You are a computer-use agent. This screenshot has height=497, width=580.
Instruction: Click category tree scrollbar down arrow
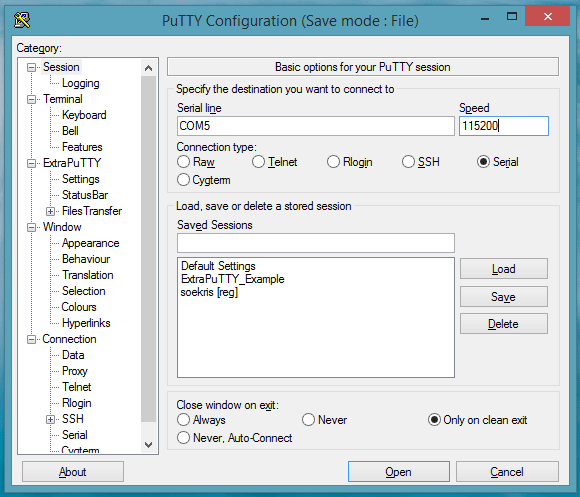tap(149, 444)
